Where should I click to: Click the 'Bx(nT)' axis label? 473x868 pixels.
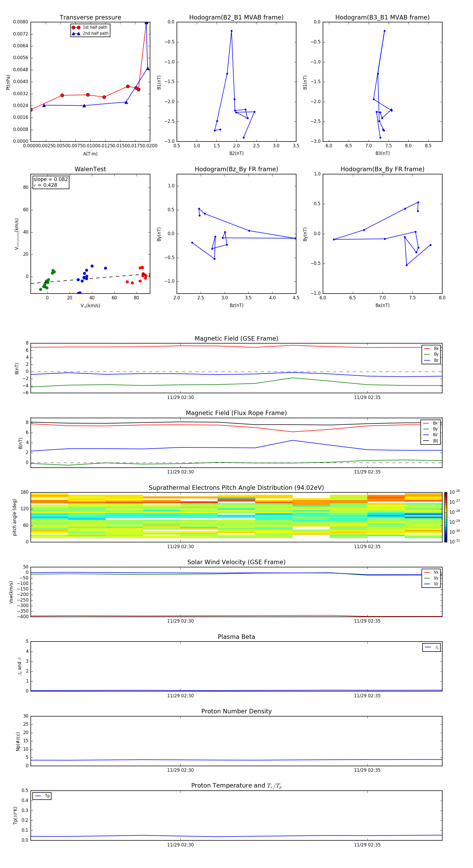(x=382, y=305)
